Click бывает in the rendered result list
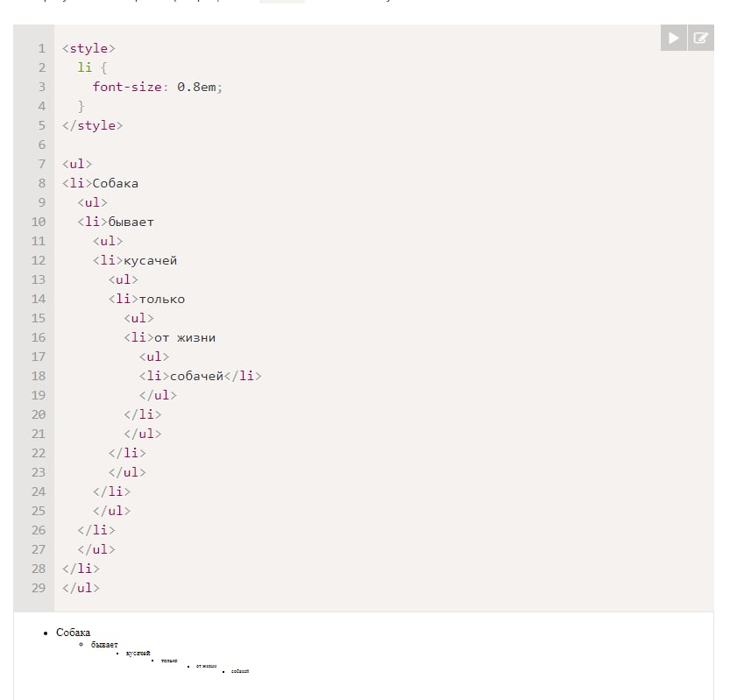Image resolution: width=730 pixels, height=700 pixels. 104,645
